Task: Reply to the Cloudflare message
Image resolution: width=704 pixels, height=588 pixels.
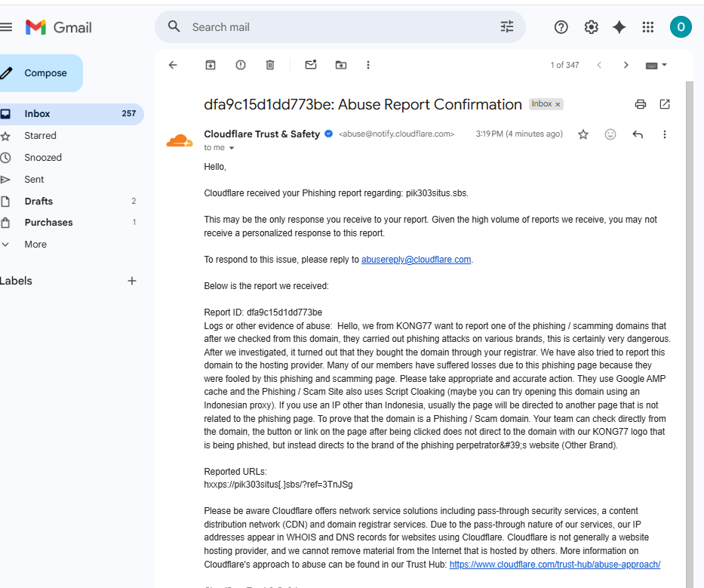Action: coord(638,134)
